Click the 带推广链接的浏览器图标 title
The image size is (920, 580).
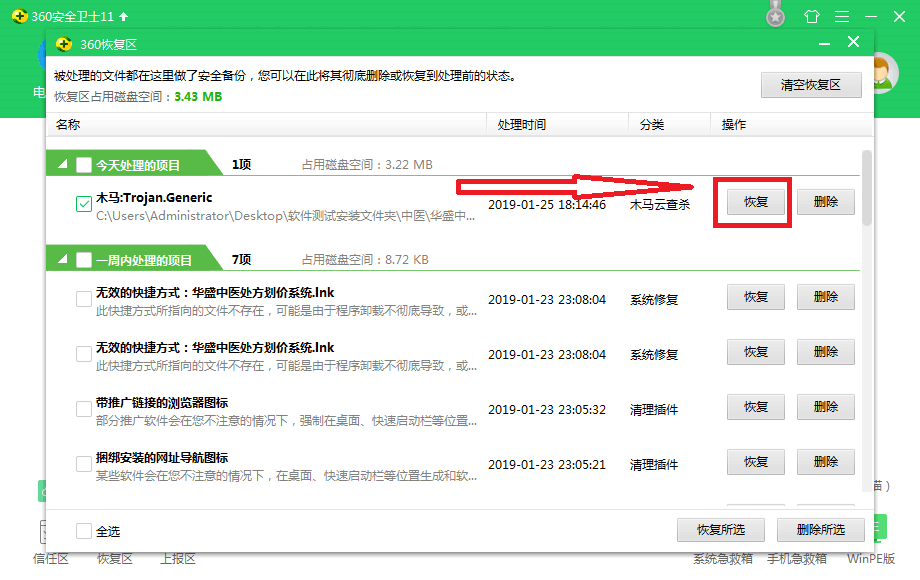tap(162, 403)
